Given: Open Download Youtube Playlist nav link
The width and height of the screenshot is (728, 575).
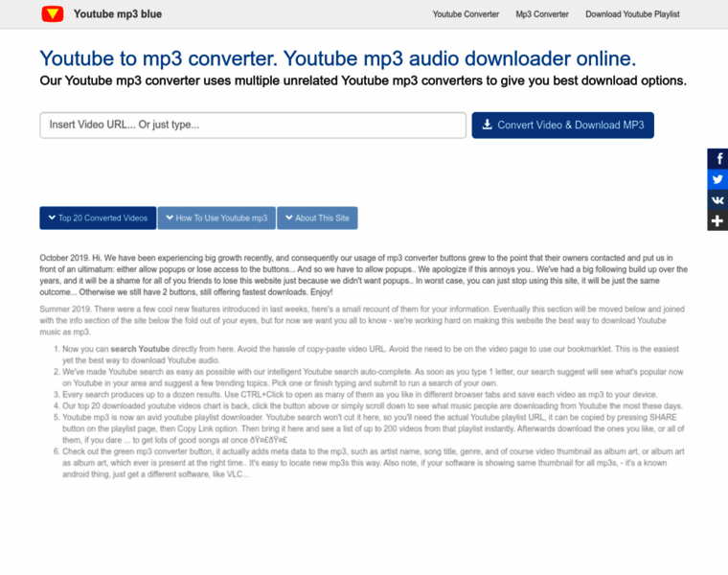Looking at the screenshot, I should click(x=632, y=14).
